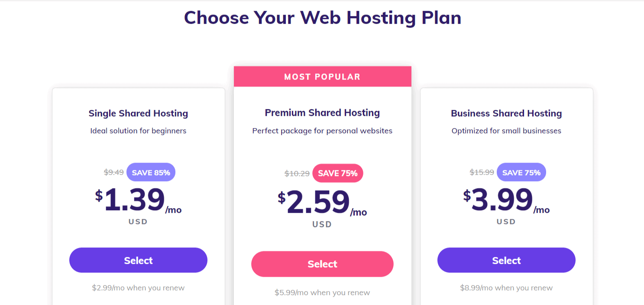Click the $2.99/mo when you renew text

(138, 288)
